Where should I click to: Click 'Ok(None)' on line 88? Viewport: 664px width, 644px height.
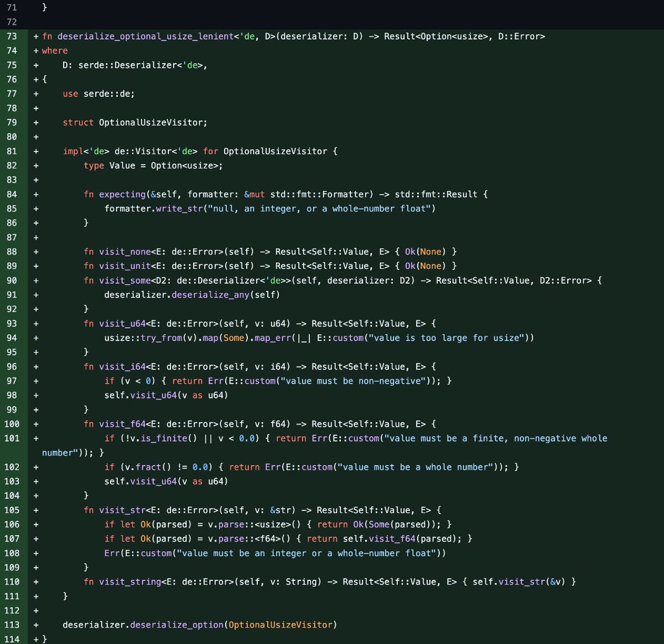click(x=426, y=252)
